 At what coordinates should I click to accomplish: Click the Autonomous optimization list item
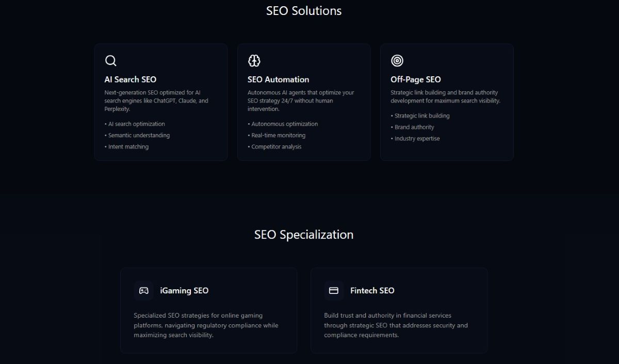[284, 124]
